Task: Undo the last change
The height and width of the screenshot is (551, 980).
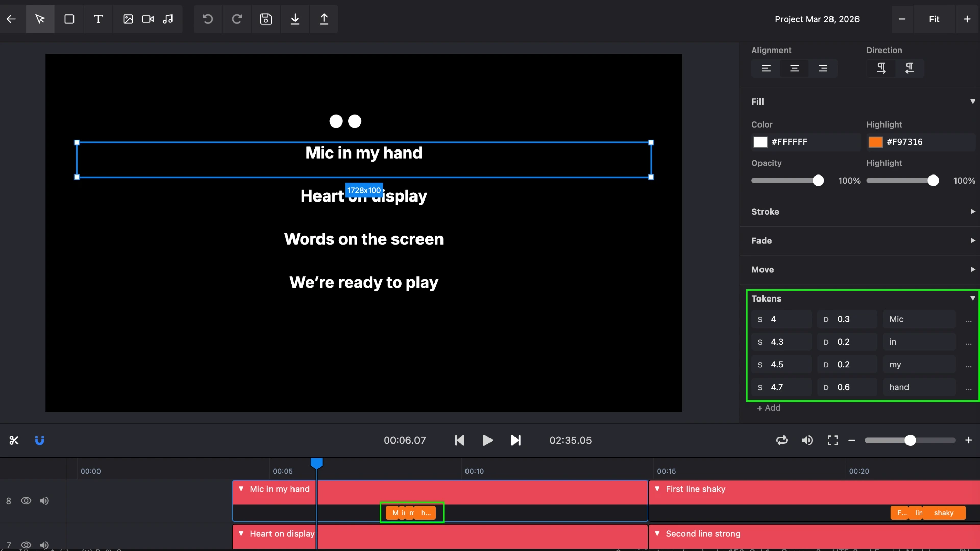Action: pos(207,19)
